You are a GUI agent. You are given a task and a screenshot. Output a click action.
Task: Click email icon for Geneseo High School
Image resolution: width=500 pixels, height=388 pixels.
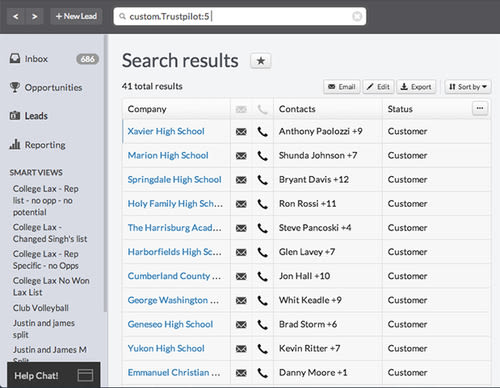241,325
